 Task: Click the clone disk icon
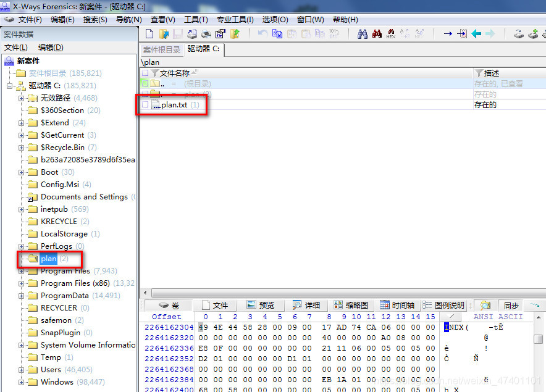(x=519, y=34)
